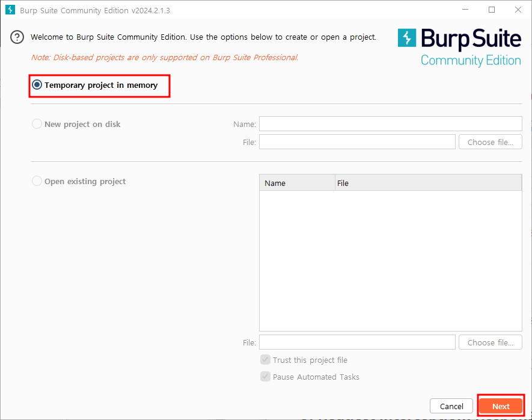Maximize the Burp Suite window

pyautogui.click(x=492, y=10)
